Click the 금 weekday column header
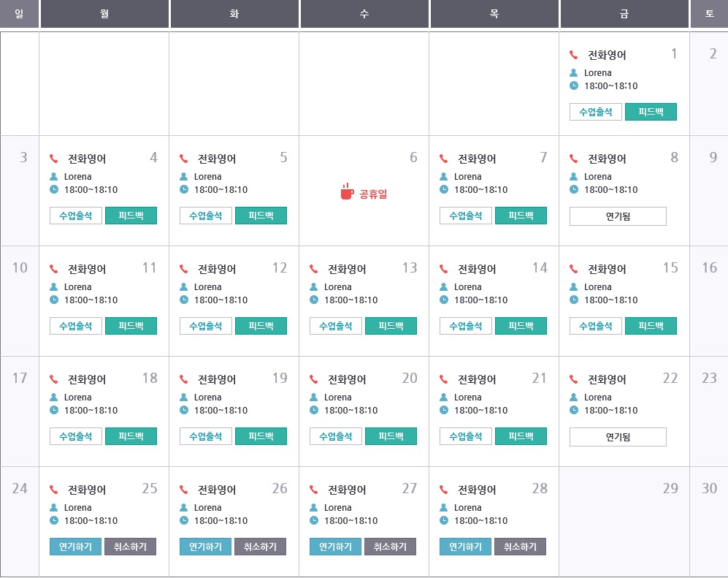The width and height of the screenshot is (728, 578). pos(624,14)
